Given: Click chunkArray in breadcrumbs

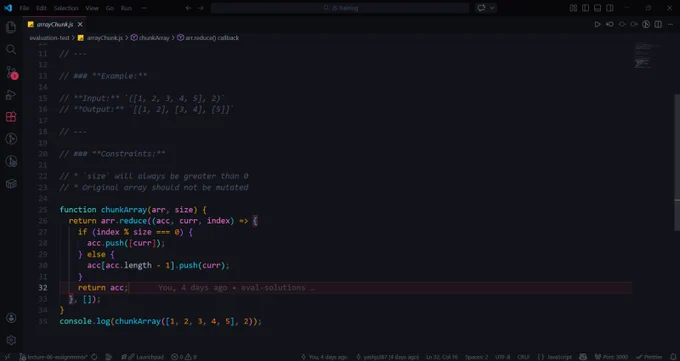Looking at the screenshot, I should (x=150, y=38).
